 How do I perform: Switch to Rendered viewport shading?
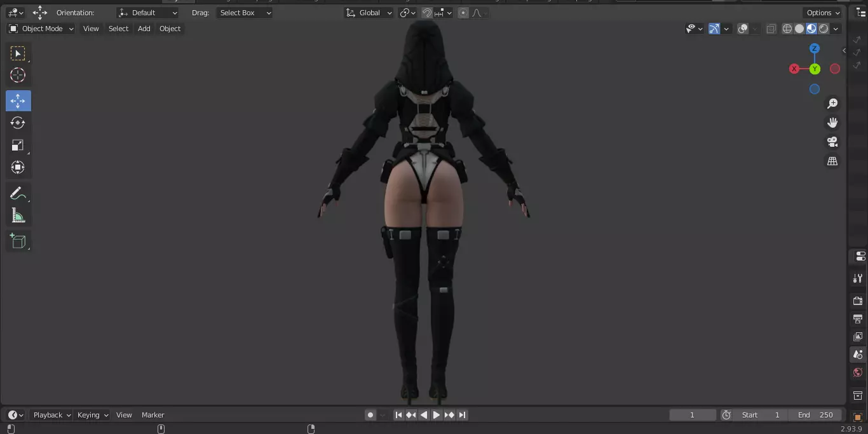click(824, 29)
